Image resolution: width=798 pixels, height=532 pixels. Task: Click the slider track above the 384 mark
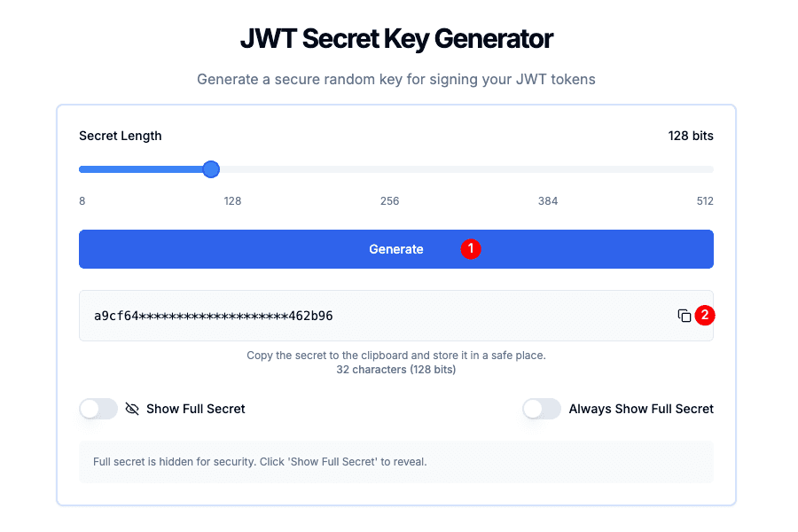(x=548, y=169)
